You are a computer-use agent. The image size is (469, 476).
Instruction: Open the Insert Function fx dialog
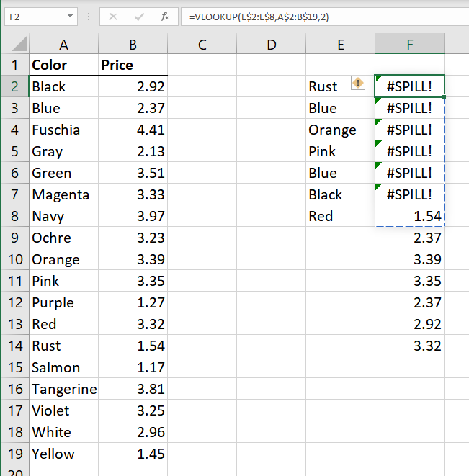click(165, 17)
